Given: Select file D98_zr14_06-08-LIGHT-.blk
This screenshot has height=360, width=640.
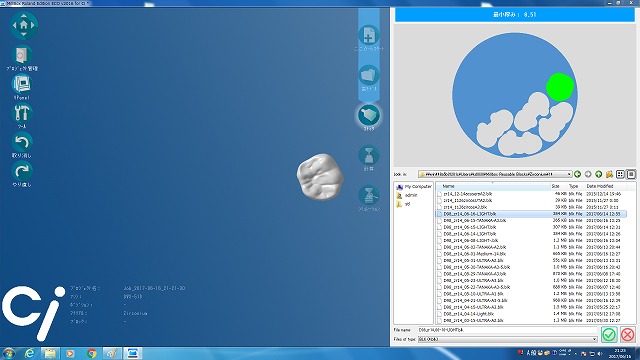Looking at the screenshot, I should tap(531, 240).
